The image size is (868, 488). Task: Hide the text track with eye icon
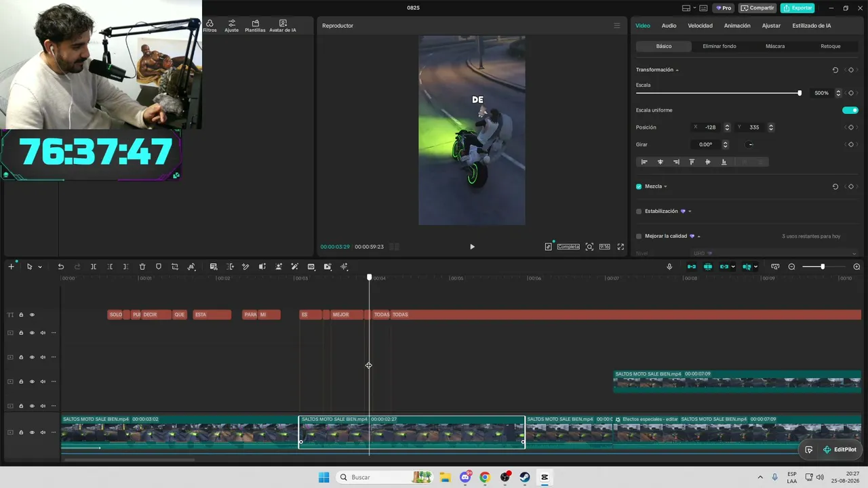click(x=32, y=314)
